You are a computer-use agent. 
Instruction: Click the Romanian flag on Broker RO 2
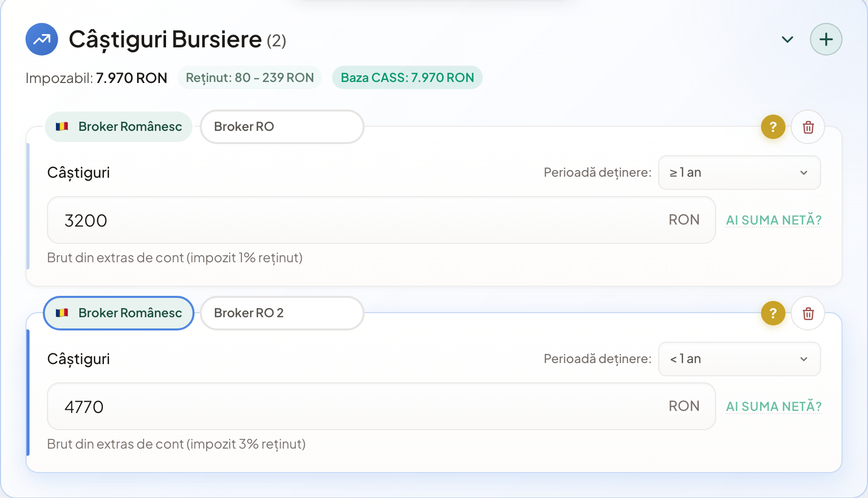pyautogui.click(x=62, y=313)
